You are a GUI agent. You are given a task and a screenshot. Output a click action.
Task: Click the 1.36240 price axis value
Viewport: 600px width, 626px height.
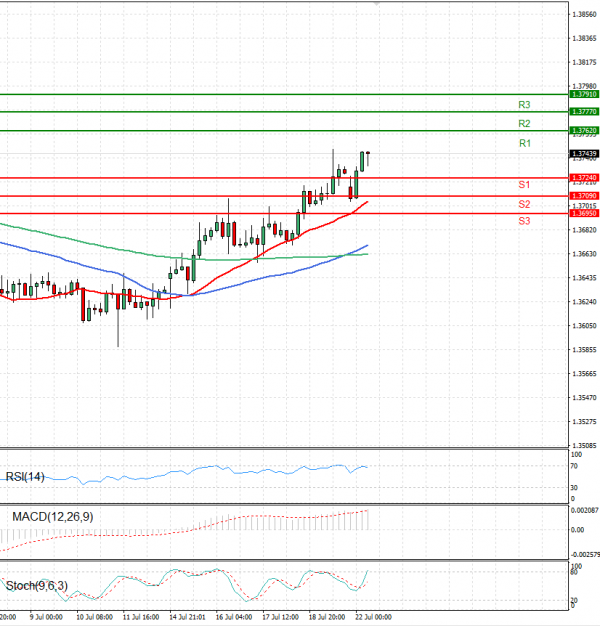point(584,302)
